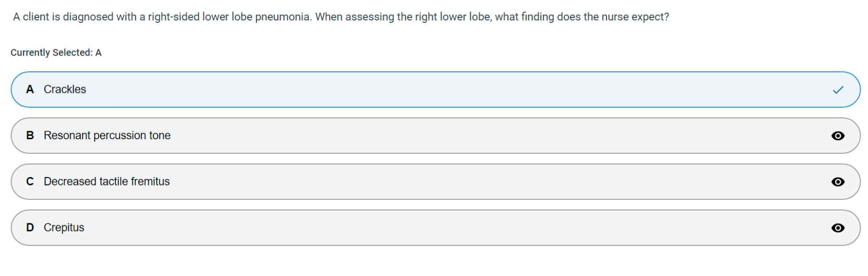
Task: Click the pneumonia question text
Action: coord(341,17)
